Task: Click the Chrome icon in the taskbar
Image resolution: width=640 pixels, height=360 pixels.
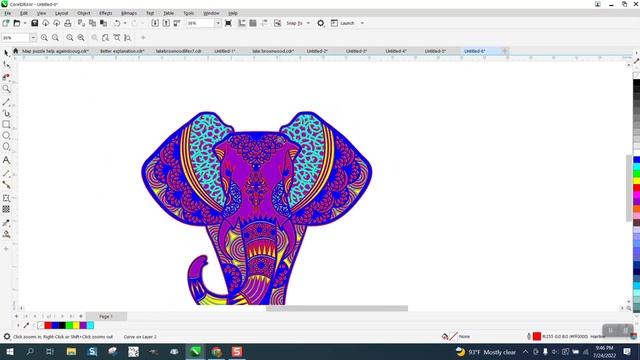Action: point(216,351)
